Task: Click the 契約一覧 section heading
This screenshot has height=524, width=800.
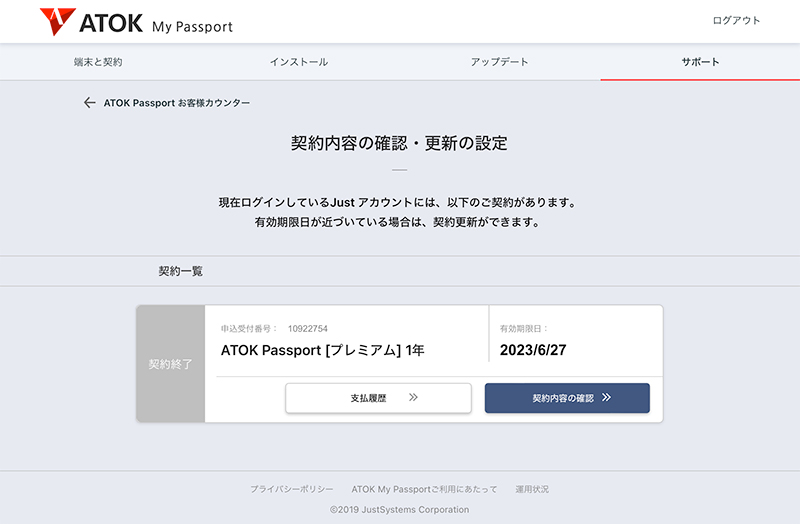Action: (x=180, y=271)
